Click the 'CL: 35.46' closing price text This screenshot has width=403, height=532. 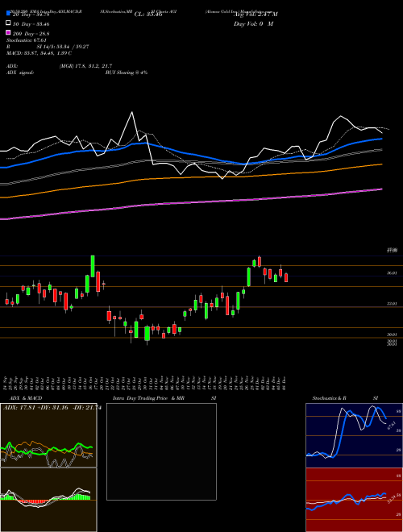148,15
